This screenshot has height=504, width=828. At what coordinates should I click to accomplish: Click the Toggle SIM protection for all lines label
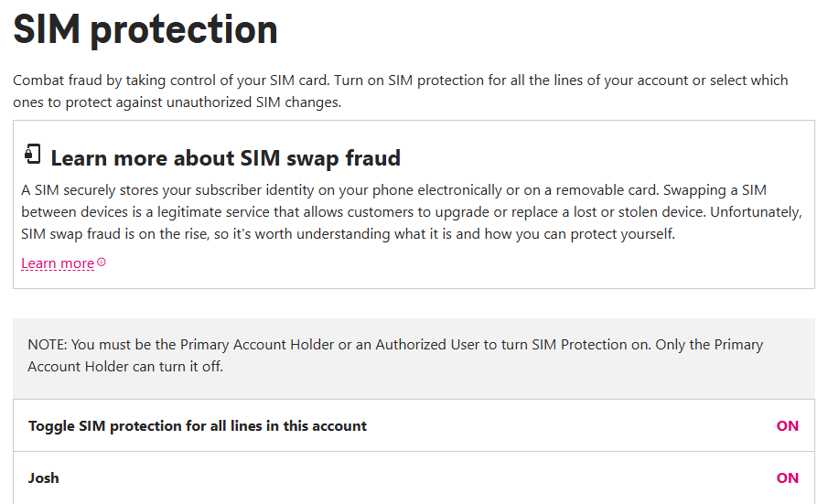pos(198,425)
